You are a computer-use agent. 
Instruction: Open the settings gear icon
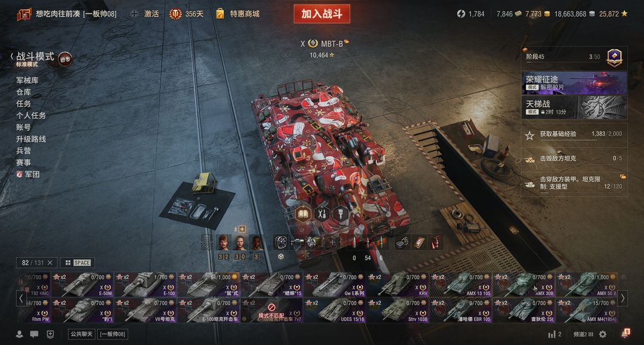[602, 334]
